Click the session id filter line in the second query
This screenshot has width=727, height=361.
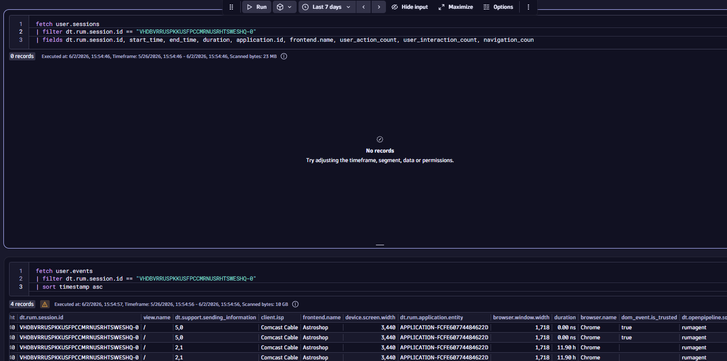tap(146, 279)
